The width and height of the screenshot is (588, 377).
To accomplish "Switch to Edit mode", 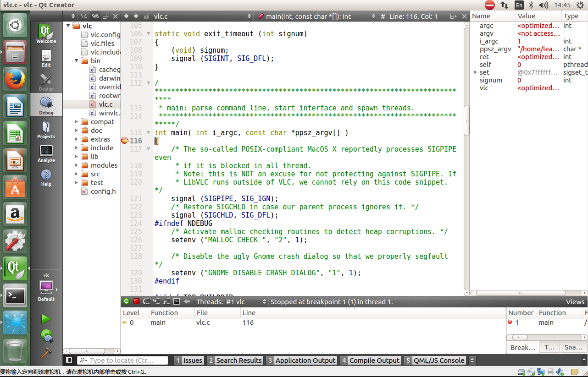I will tap(46, 58).
